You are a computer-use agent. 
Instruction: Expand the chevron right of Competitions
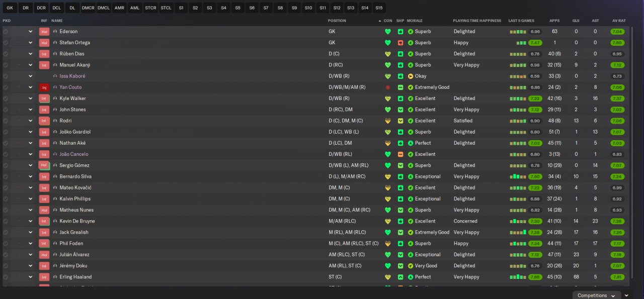(x=626, y=295)
